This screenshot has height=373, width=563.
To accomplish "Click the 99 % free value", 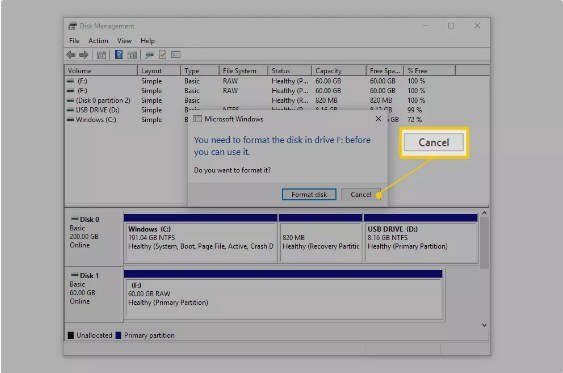I will click(415, 110).
